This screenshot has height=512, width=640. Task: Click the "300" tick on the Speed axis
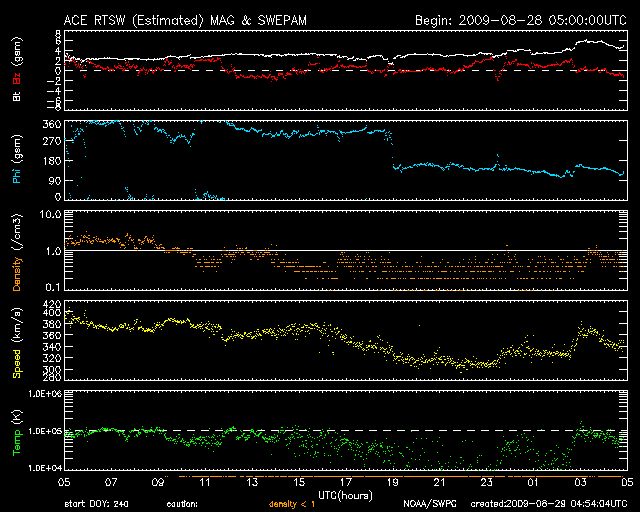click(x=52, y=370)
